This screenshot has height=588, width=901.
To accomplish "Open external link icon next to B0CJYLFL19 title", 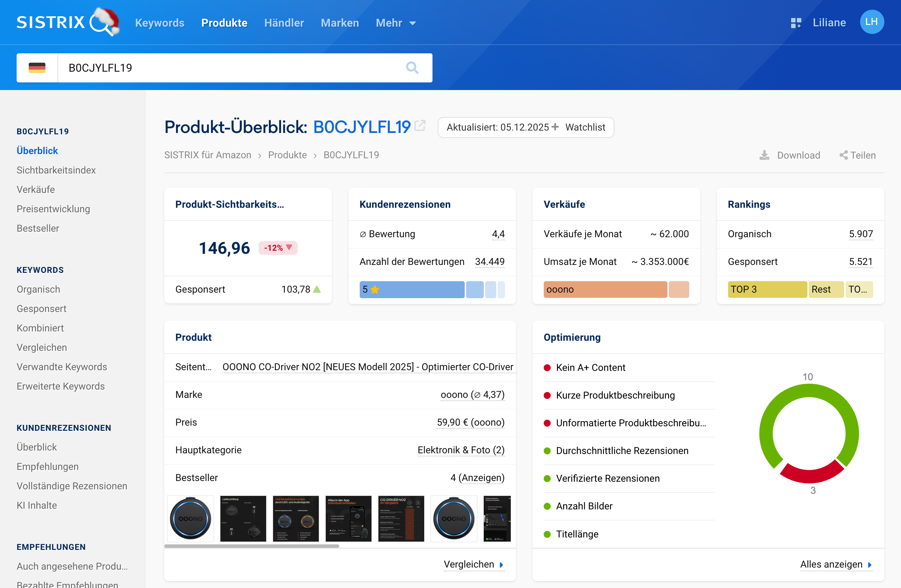I will pyautogui.click(x=420, y=126).
